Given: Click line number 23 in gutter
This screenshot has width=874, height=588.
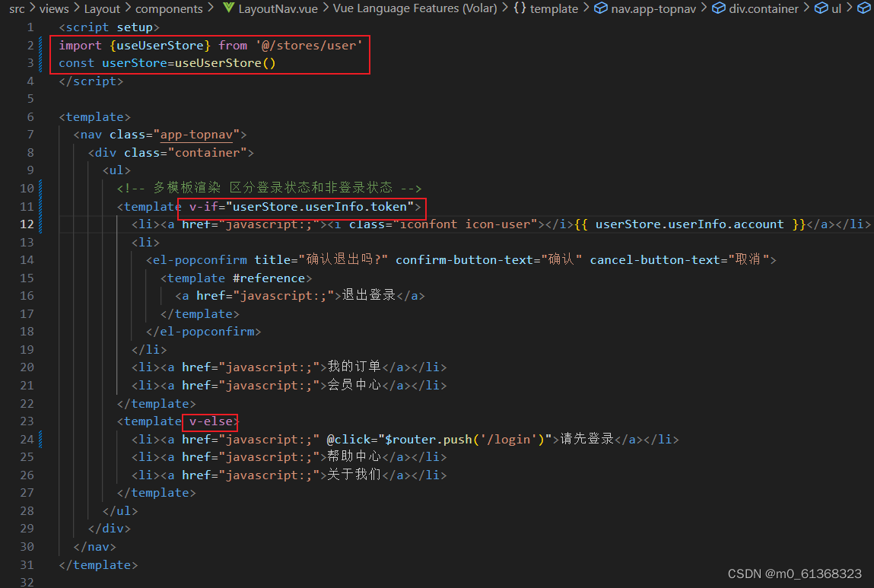Looking at the screenshot, I should coord(27,421).
